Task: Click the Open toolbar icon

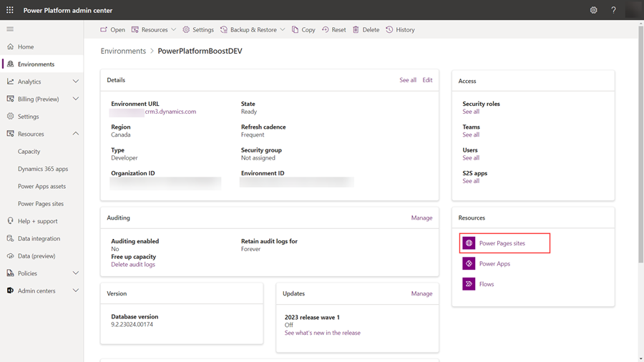Action: pyautogui.click(x=104, y=29)
